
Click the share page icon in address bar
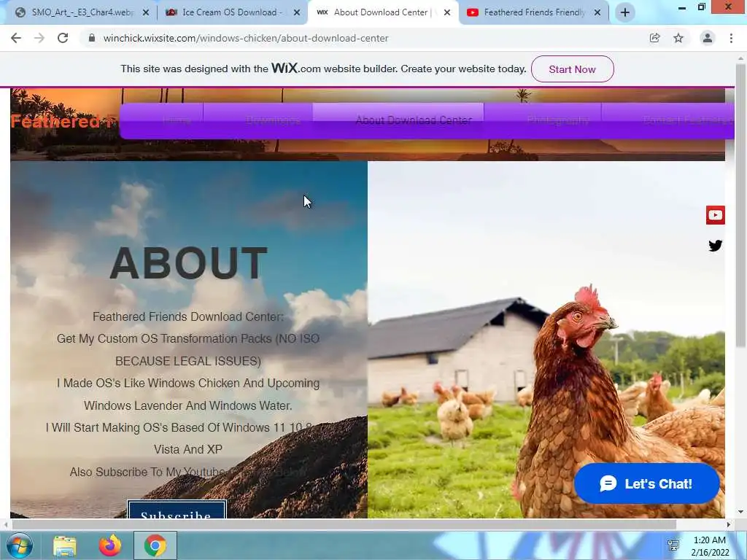[x=654, y=38]
